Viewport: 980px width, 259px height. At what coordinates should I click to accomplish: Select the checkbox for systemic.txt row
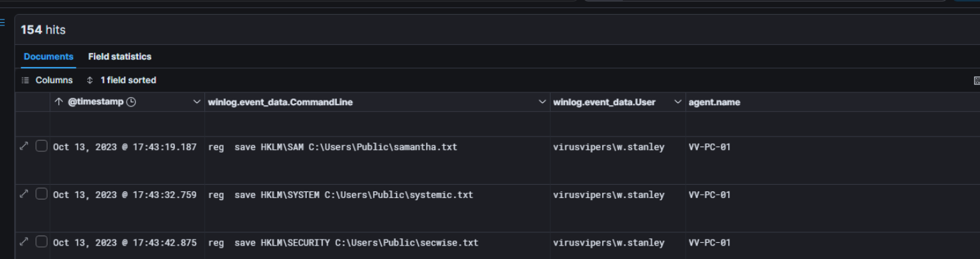[x=42, y=194]
